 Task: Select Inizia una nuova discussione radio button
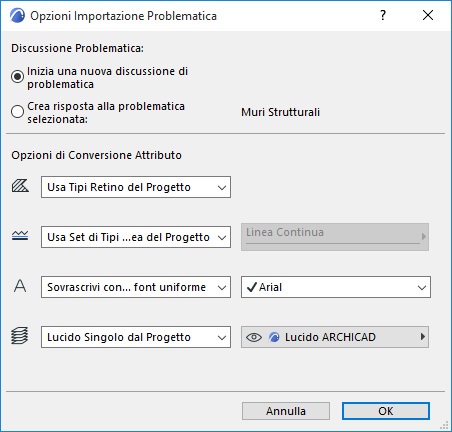tap(17, 77)
